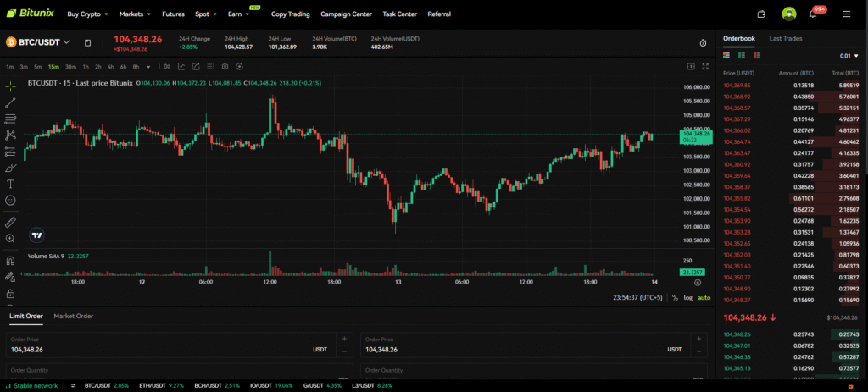Switch to Market Order tab

click(74, 317)
